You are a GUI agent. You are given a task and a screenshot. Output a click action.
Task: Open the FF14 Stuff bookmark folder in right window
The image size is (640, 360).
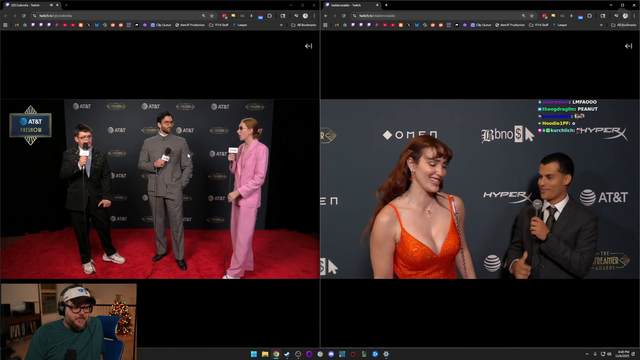click(x=538, y=25)
